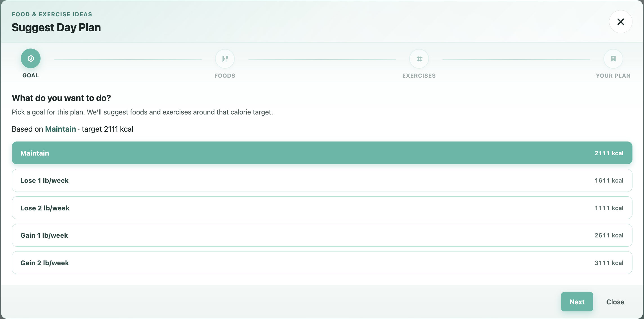This screenshot has width=644, height=319.
Task: Click the green Maintain link in summary
Action: coord(61,129)
